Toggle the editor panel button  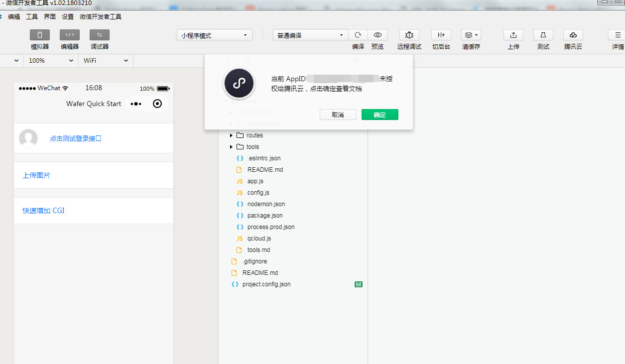pyautogui.click(x=70, y=35)
